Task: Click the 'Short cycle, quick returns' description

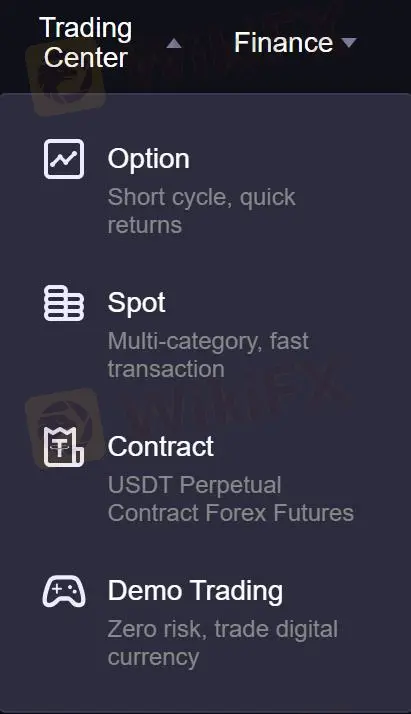Action: point(202,211)
